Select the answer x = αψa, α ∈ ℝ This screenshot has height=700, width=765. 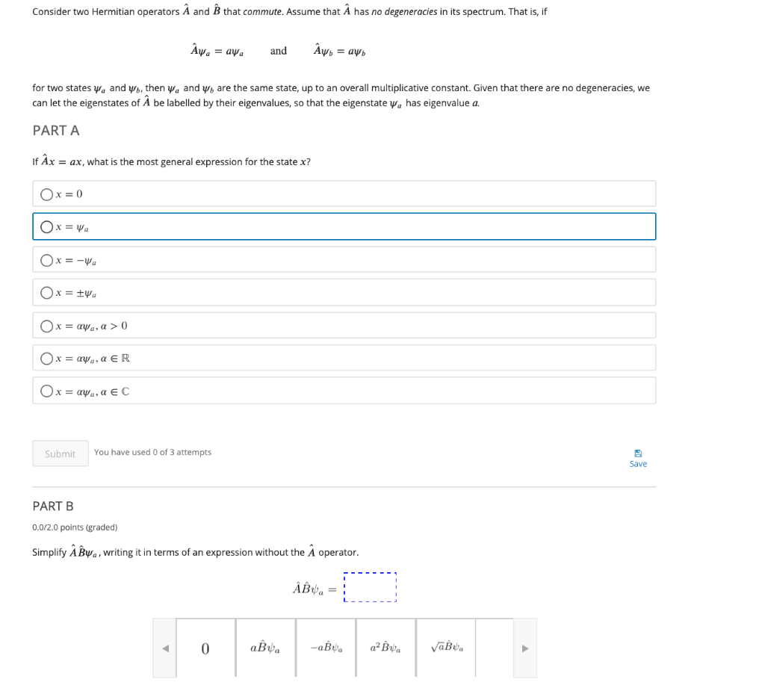46,358
